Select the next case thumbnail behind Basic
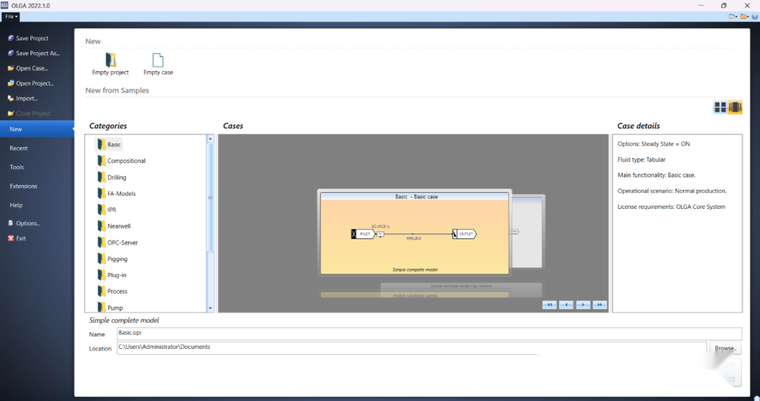The width and height of the screenshot is (760, 401). point(527,231)
